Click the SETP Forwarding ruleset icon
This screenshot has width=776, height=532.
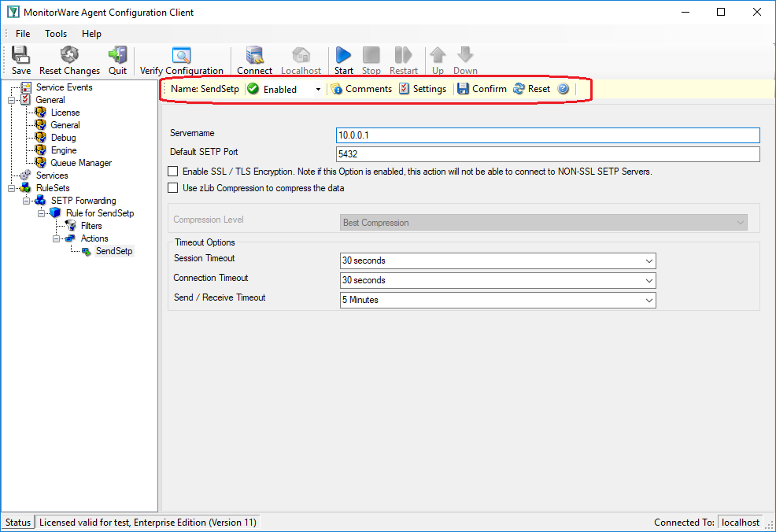pos(41,201)
